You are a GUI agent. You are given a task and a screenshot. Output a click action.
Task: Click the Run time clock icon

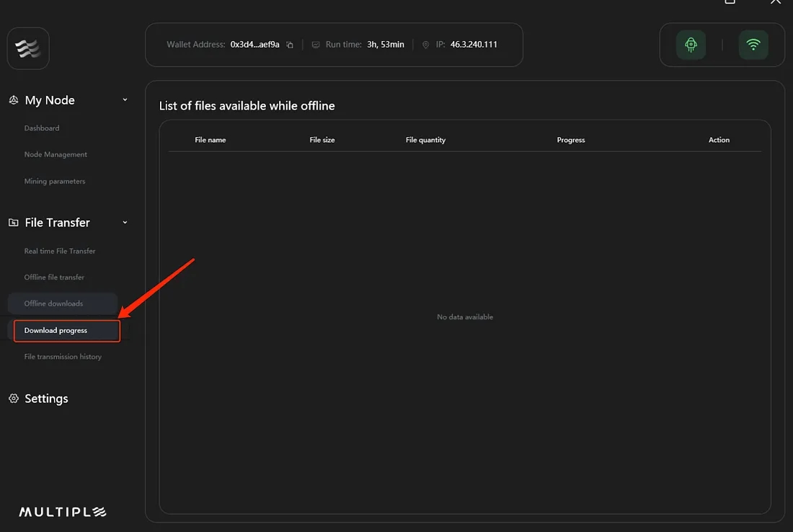pyautogui.click(x=316, y=45)
